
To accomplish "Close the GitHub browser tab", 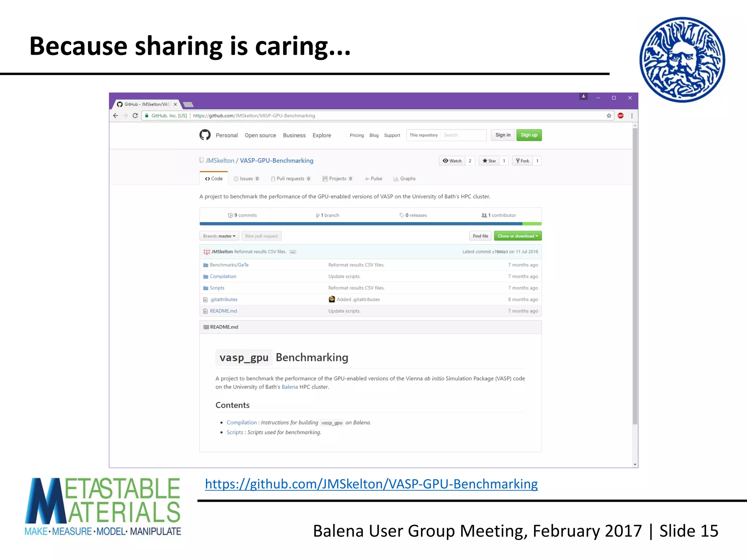I will click(x=175, y=104).
